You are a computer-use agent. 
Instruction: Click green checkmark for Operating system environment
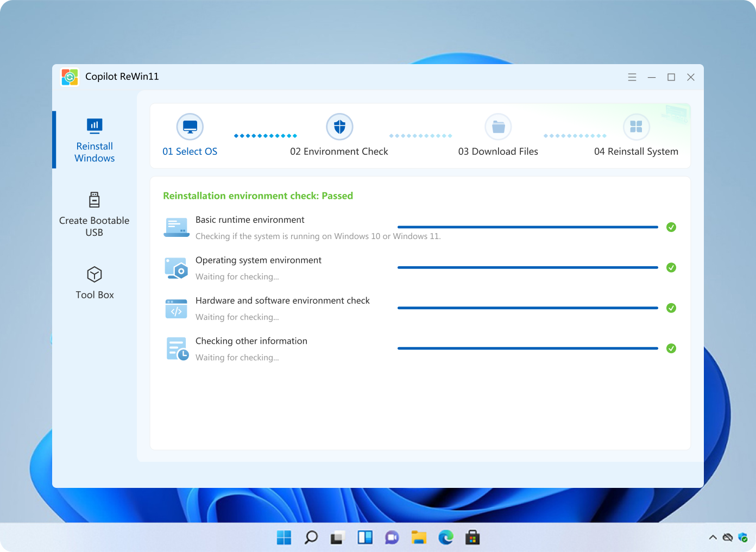671,267
